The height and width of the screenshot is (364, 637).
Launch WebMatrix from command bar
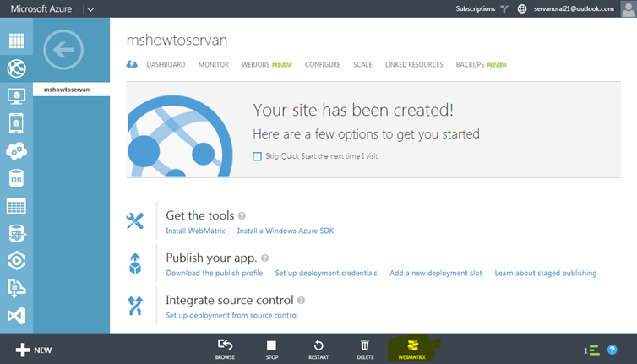[x=412, y=350]
